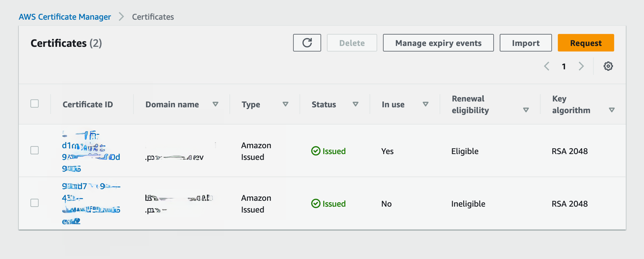Open table preferences gear icon
644x259 pixels.
click(608, 66)
